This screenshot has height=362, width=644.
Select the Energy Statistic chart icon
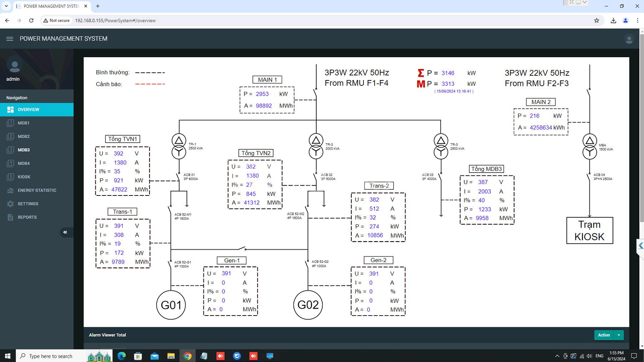10,190
